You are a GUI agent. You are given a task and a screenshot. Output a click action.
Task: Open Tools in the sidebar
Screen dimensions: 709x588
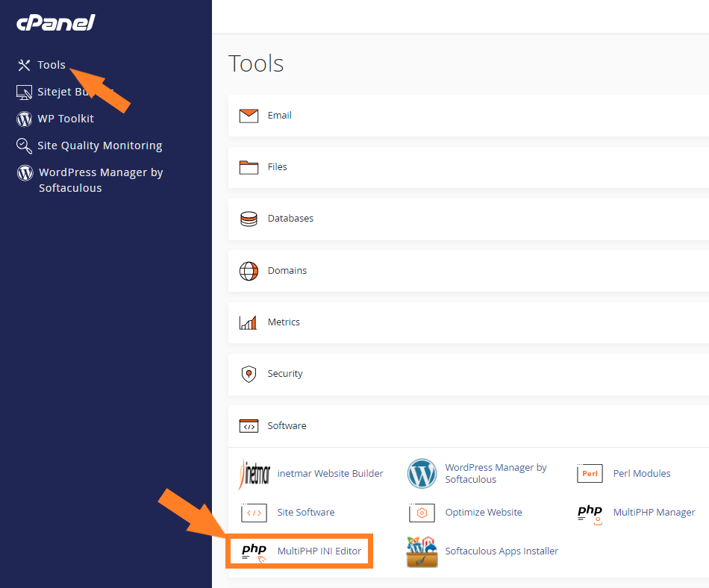point(51,65)
